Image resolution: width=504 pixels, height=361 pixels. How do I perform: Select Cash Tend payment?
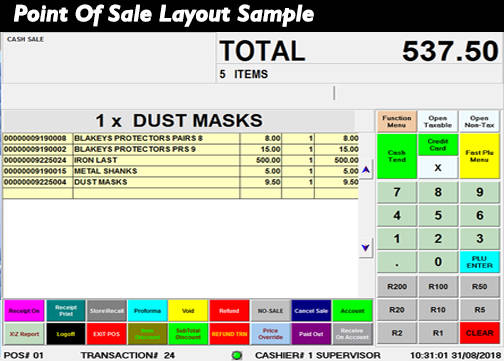click(397, 156)
